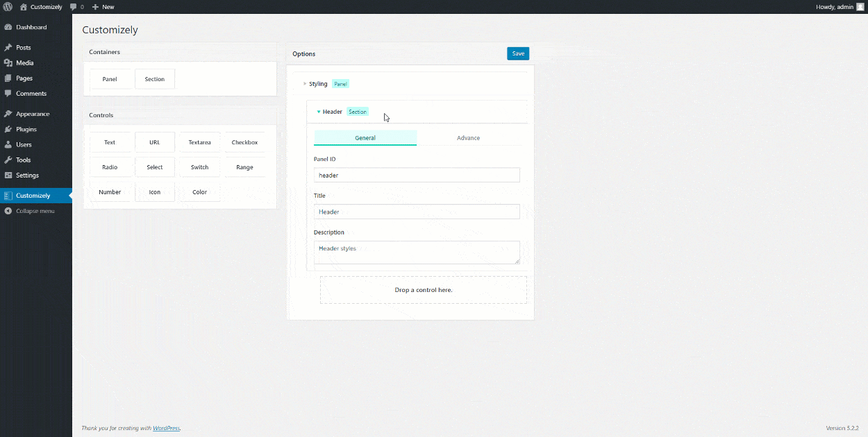Click the Collapse menu arrow icon
This screenshot has height=437, width=868.
[x=8, y=211]
